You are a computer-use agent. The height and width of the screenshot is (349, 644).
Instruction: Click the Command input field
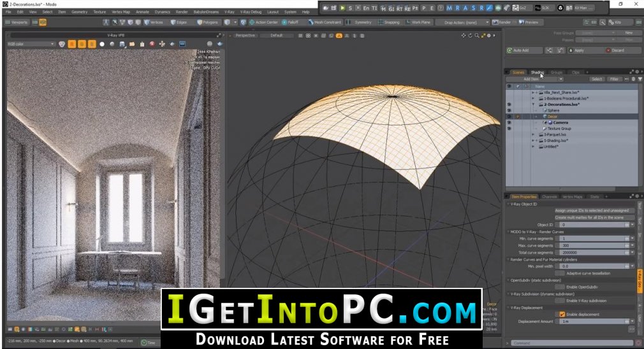point(572,343)
